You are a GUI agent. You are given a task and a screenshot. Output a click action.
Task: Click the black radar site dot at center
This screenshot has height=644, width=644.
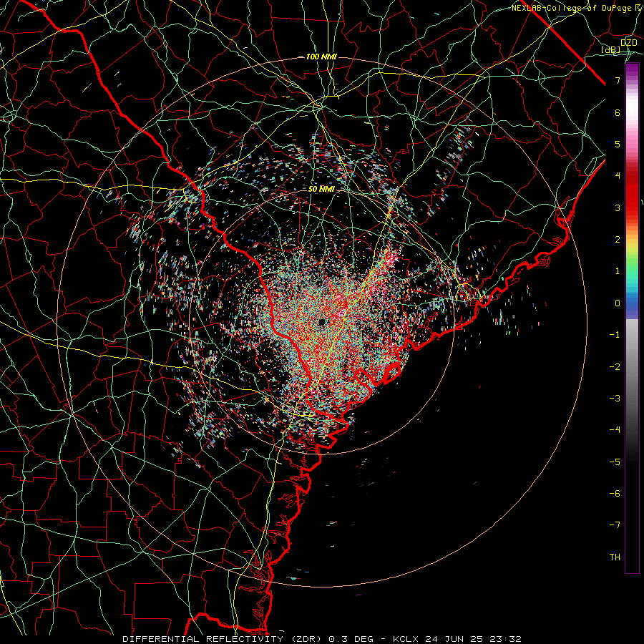click(321, 322)
